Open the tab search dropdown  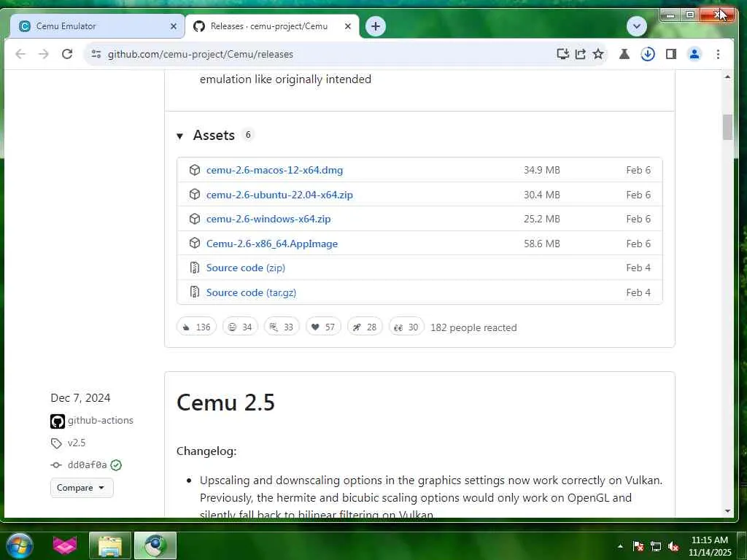pyautogui.click(x=636, y=26)
